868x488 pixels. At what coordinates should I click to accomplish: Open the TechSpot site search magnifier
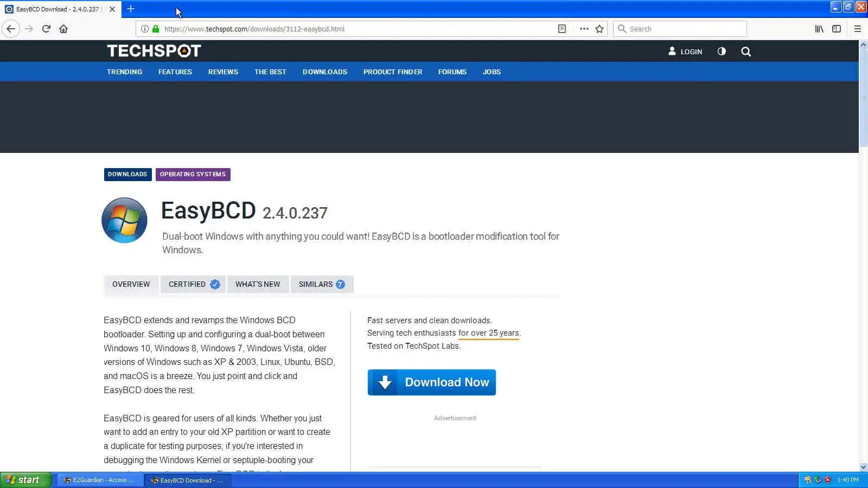point(746,52)
